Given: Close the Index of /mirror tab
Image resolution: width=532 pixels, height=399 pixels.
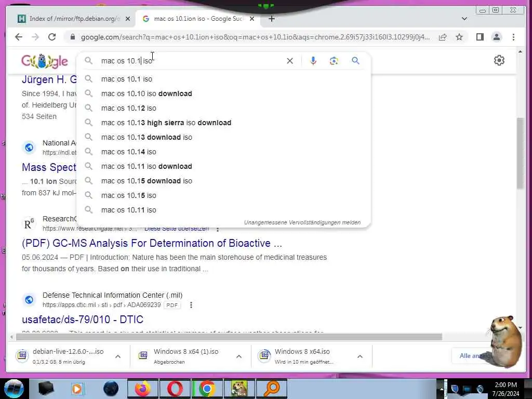Looking at the screenshot, I should tap(128, 19).
